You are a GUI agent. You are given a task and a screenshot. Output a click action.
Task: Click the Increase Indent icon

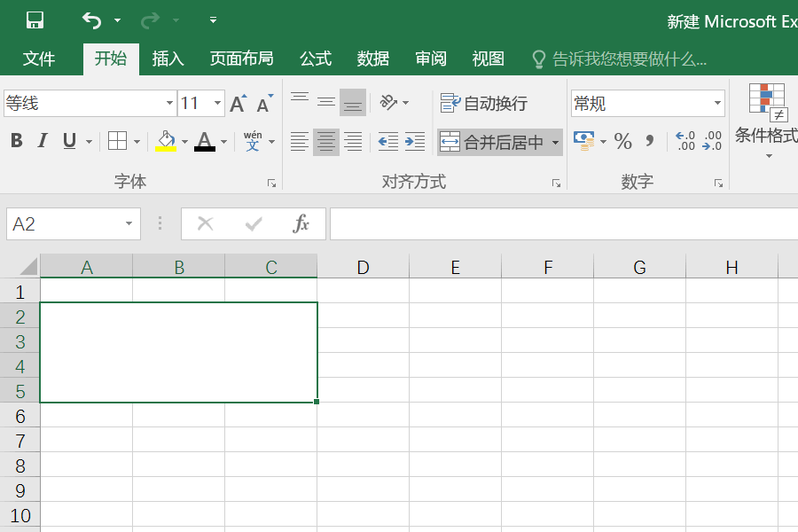(414, 141)
